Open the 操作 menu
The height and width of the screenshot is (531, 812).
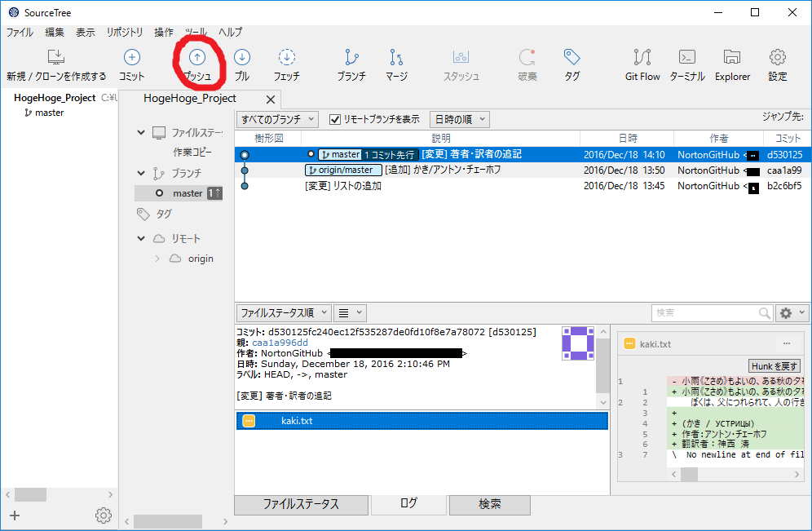164,32
